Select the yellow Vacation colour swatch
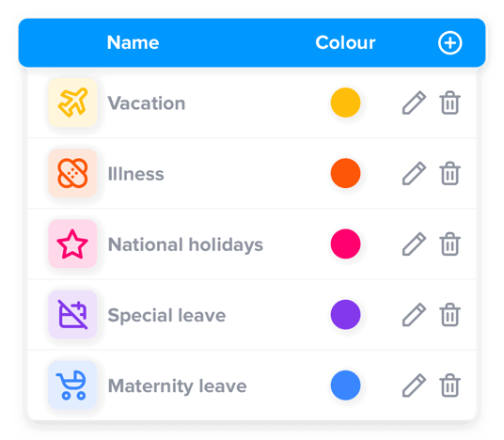The image size is (504, 440). point(345,102)
